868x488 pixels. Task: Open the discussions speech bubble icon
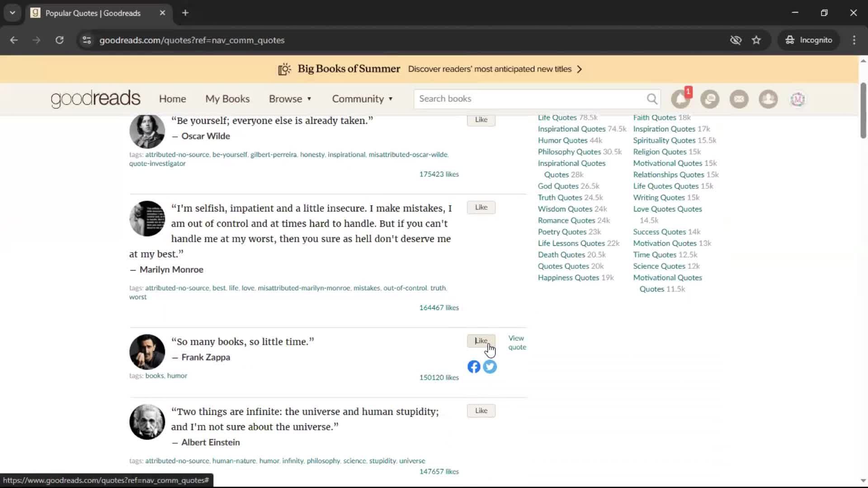click(x=710, y=99)
